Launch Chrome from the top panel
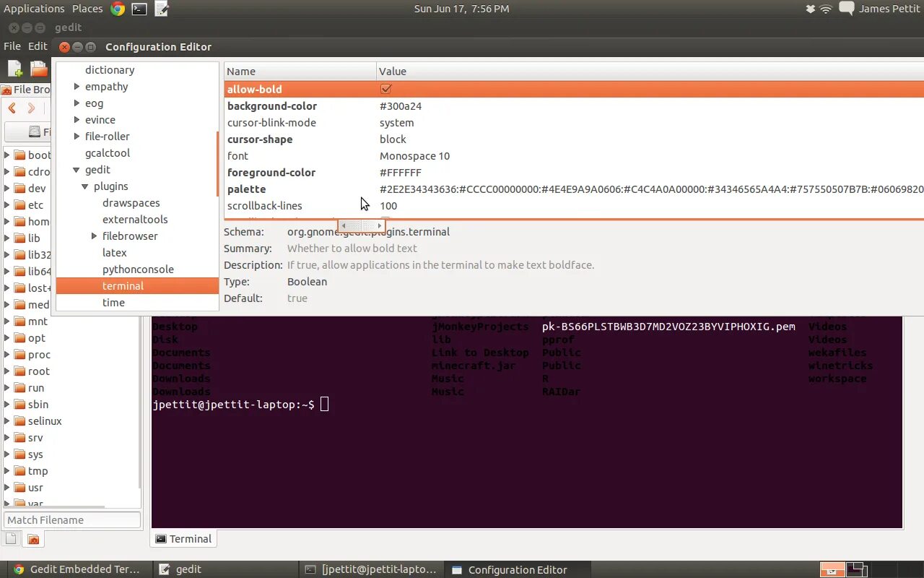This screenshot has width=924, height=578. [118, 9]
